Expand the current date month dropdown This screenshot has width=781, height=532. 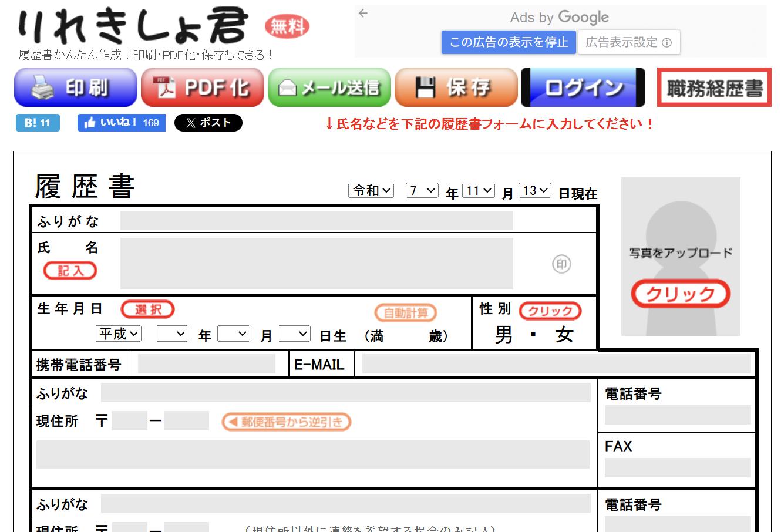(479, 190)
